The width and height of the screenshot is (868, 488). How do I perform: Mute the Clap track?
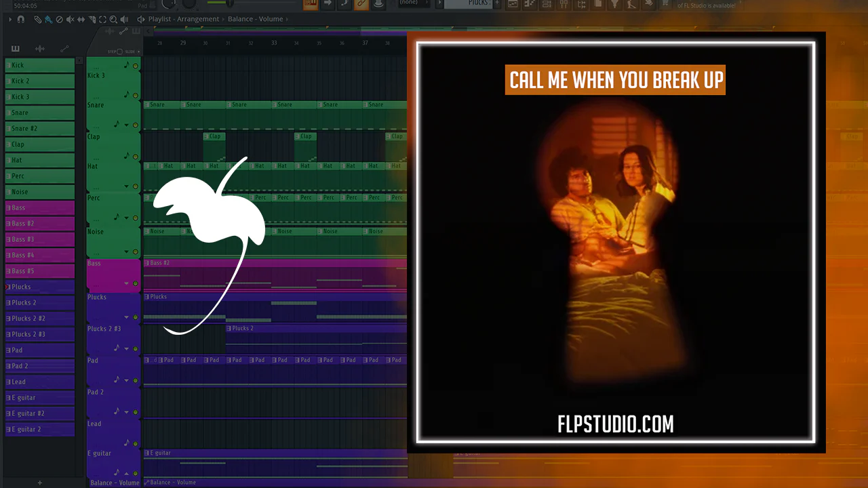[136, 157]
